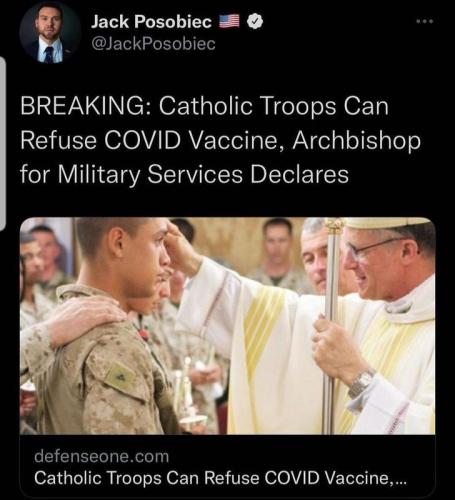Viewport: 455px width, 500px height.
Task: Click the hand on the soldier's shoulder
Action: (x=85, y=317)
